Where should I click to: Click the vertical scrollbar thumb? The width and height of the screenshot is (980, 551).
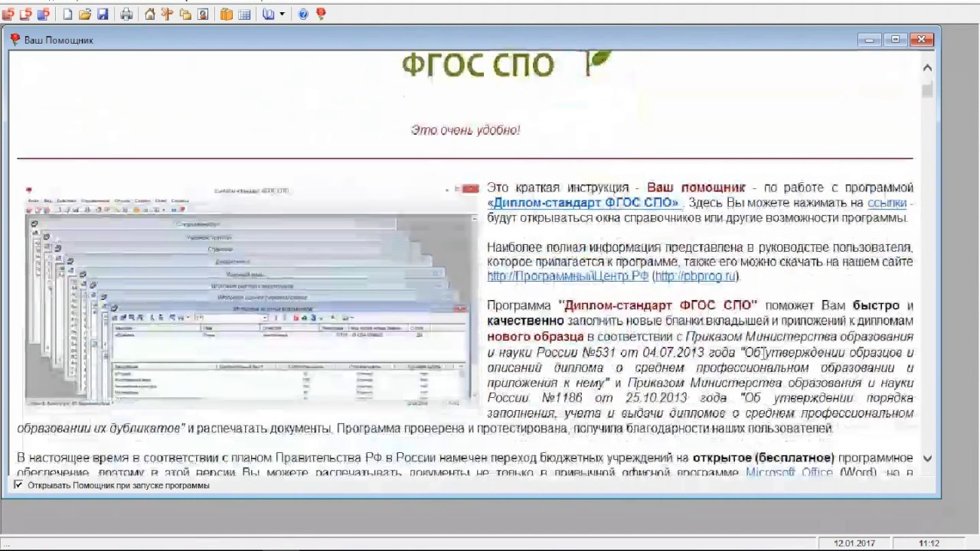tap(927, 90)
